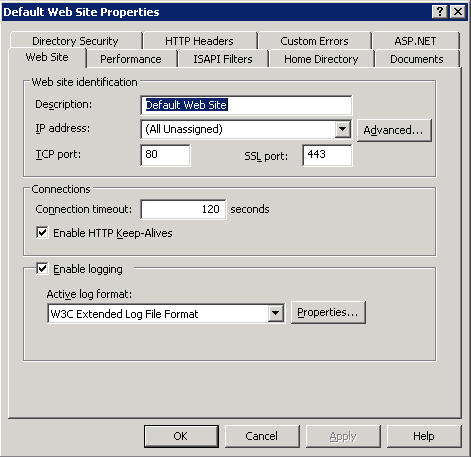Select the IP address combo box showing All Unassigned
This screenshot has height=457, width=471.
point(246,129)
